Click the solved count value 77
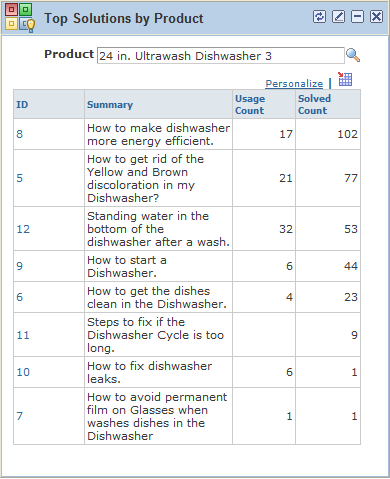This screenshot has height=479, width=390. pos(351,178)
